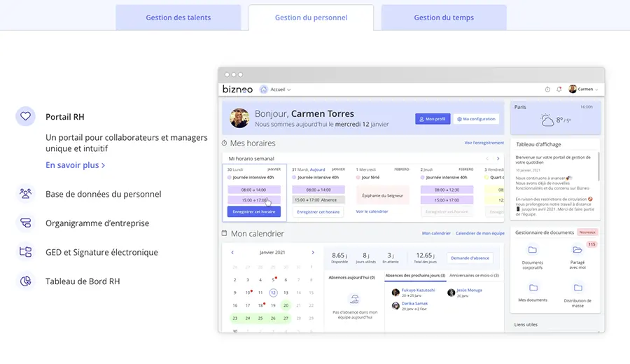Go to next month in calendar
Viewport: 630px width, 364px height.
click(x=313, y=252)
